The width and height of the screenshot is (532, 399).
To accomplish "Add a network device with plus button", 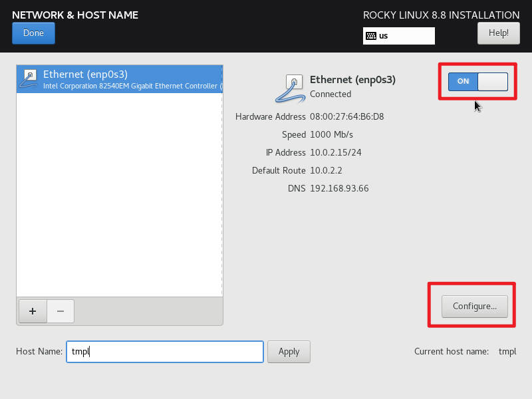I will [33, 311].
